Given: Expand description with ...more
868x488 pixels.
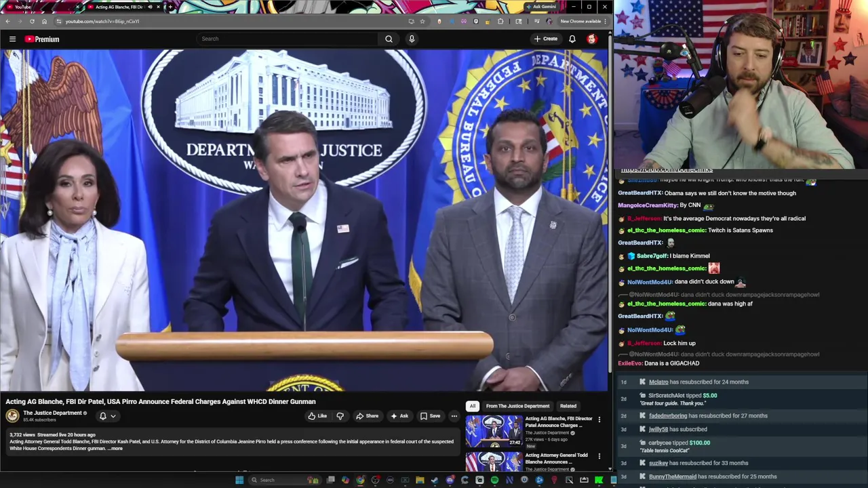Looking at the screenshot, I should pos(115,449).
